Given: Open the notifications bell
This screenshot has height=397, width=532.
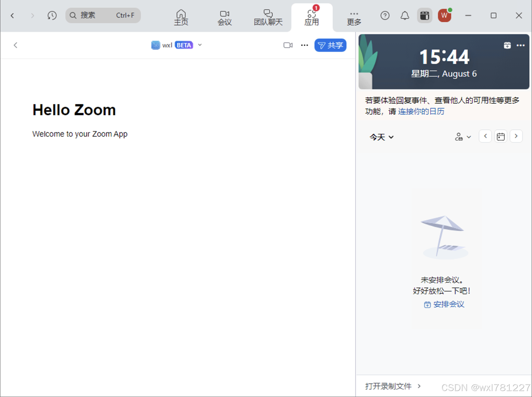Looking at the screenshot, I should [405, 15].
